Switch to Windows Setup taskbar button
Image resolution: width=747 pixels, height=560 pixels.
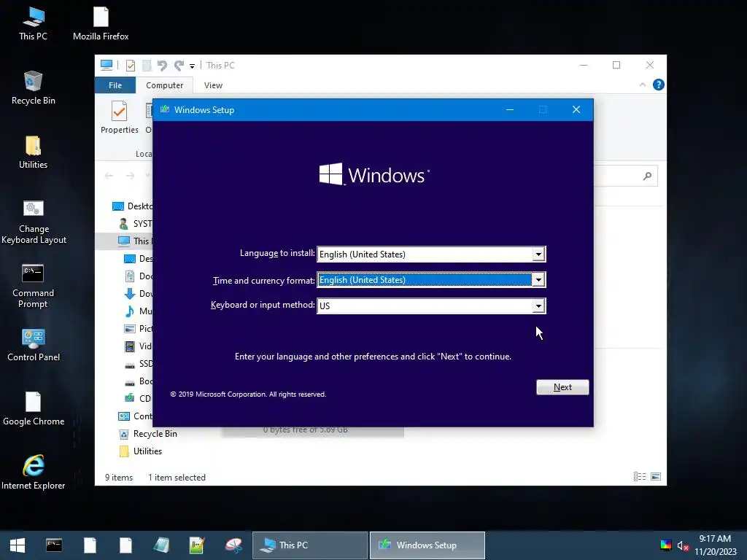tap(427, 545)
